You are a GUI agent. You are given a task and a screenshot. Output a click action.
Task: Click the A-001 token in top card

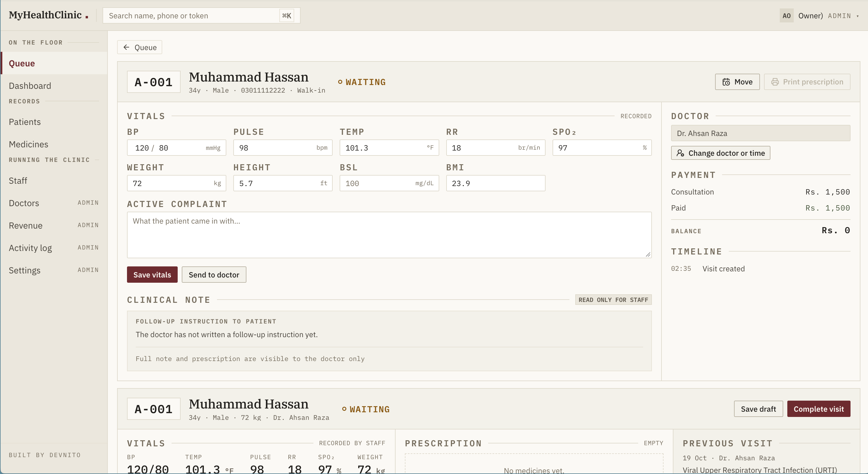[x=154, y=82]
